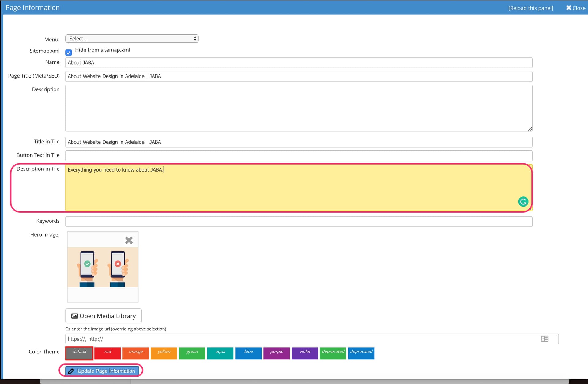Viewport: 588px width, 384px height.
Task: Open the Grammarly icon in textarea
Action: click(523, 202)
